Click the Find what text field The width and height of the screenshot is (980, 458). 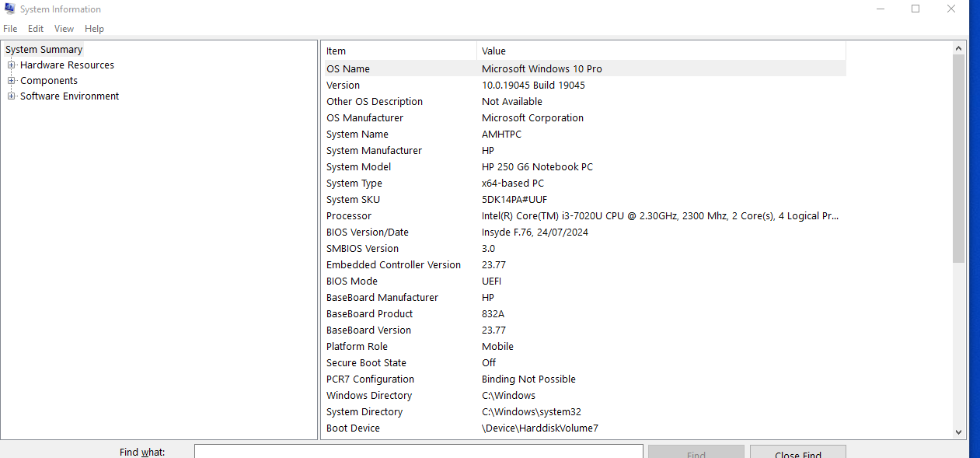click(x=418, y=452)
